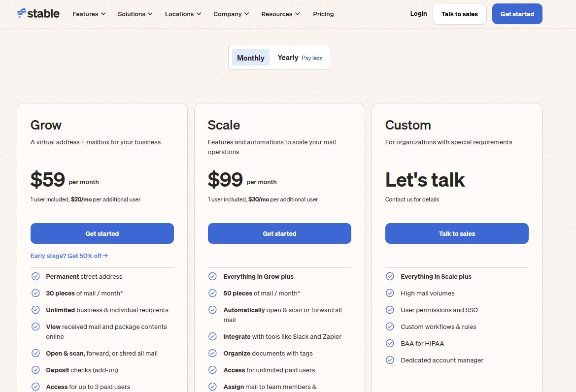Click checkmark icon beside High mail volumes
This screenshot has width=576, height=392.
[x=390, y=293]
